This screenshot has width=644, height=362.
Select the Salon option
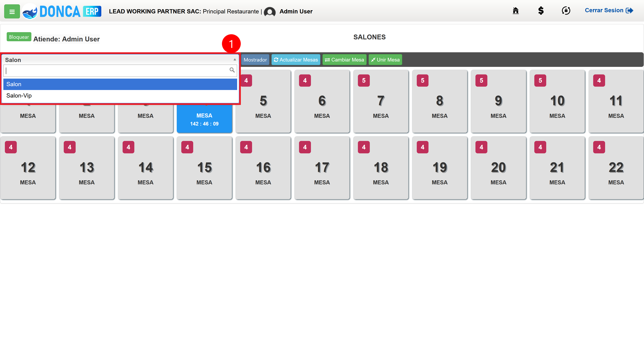pyautogui.click(x=120, y=84)
